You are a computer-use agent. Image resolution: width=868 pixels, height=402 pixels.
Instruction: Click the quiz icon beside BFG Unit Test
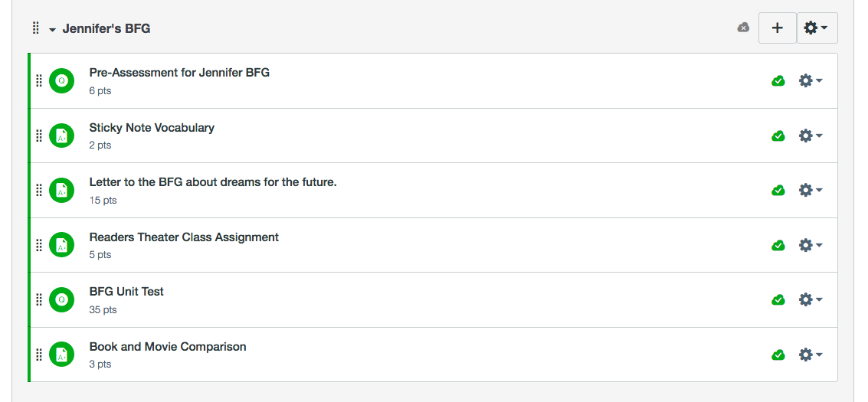[x=61, y=299]
